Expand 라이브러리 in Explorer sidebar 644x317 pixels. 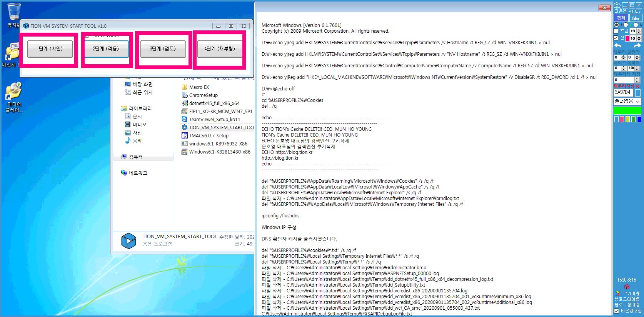pyautogui.click(x=136, y=108)
